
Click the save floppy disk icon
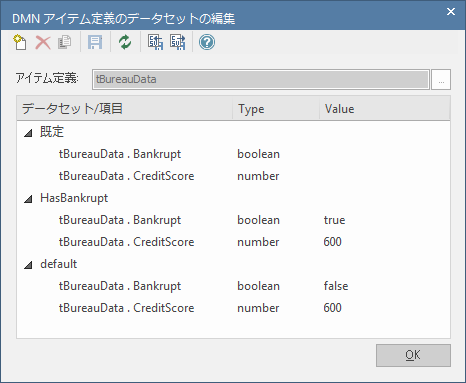[95, 42]
